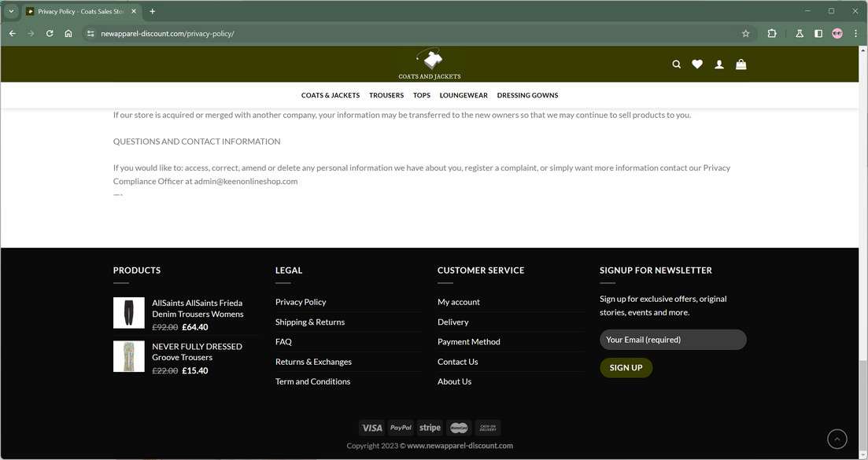868x460 pixels.
Task: Select the LOUNGEWEAR menu item
Action: point(464,95)
